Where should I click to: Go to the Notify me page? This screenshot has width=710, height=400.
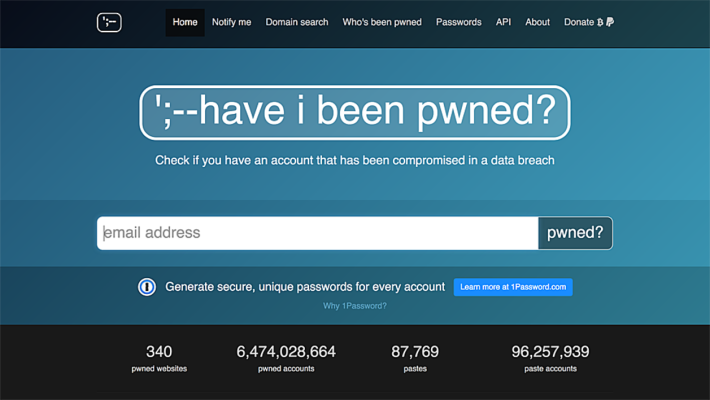231,22
